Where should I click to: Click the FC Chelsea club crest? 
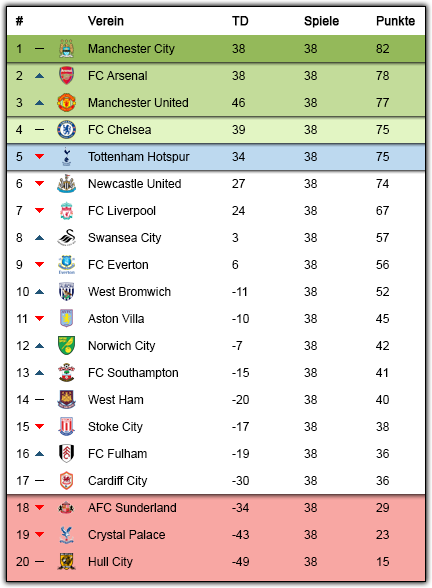click(67, 130)
